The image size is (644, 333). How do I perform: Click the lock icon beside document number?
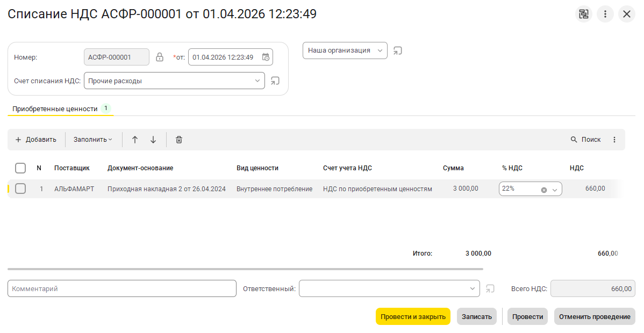pyautogui.click(x=160, y=57)
